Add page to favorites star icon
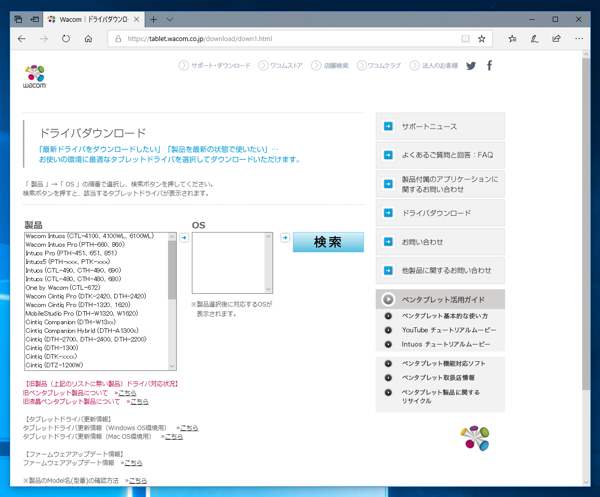The image size is (600, 497). (482, 39)
